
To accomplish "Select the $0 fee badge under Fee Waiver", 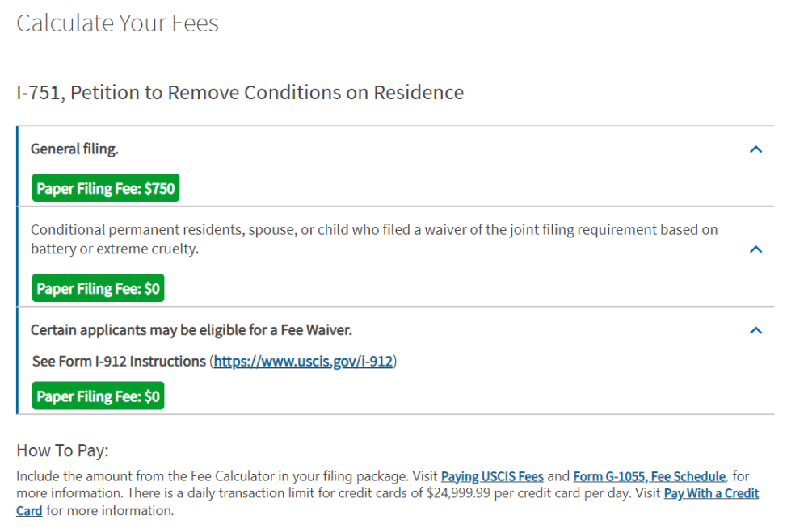I will pos(98,396).
